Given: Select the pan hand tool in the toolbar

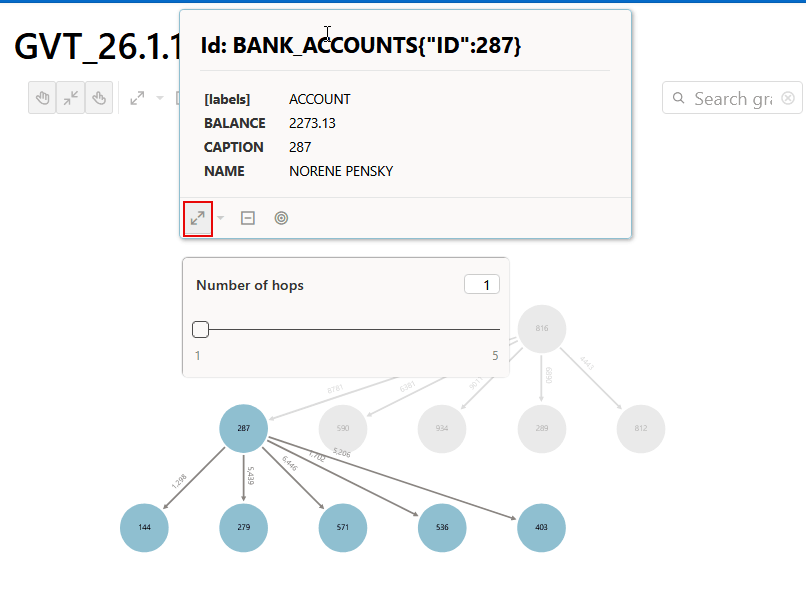Looking at the screenshot, I should point(42,98).
